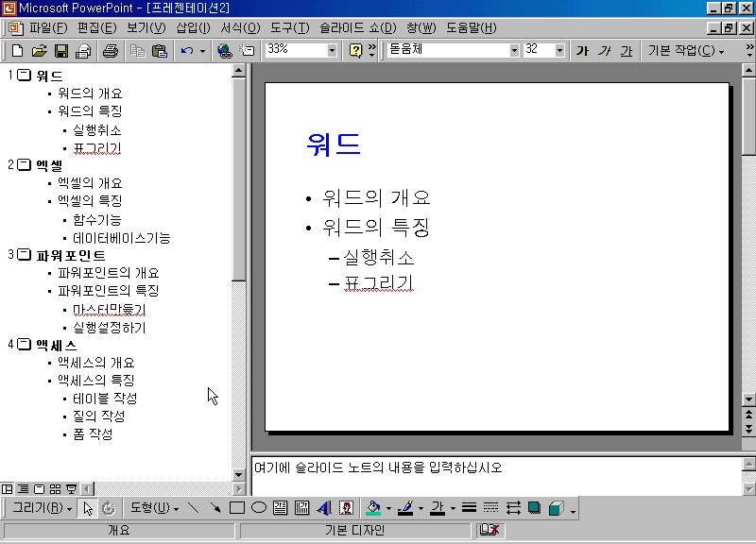Pick the Select Objects arrow tool
The height and width of the screenshot is (544, 756).
pyautogui.click(x=88, y=508)
